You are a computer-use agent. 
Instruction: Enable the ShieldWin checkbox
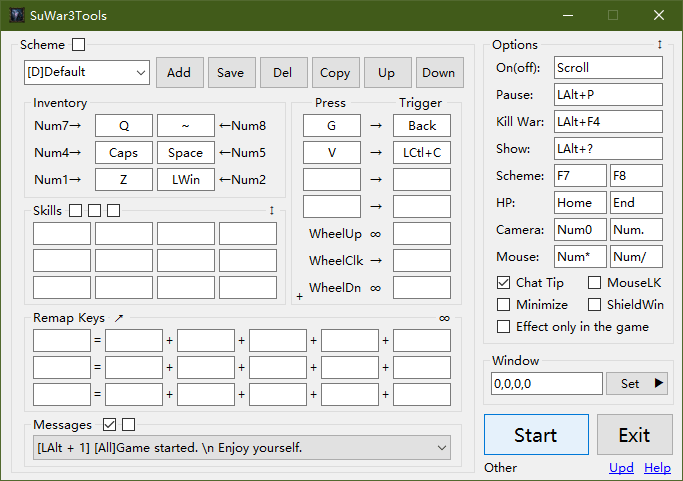(x=595, y=304)
